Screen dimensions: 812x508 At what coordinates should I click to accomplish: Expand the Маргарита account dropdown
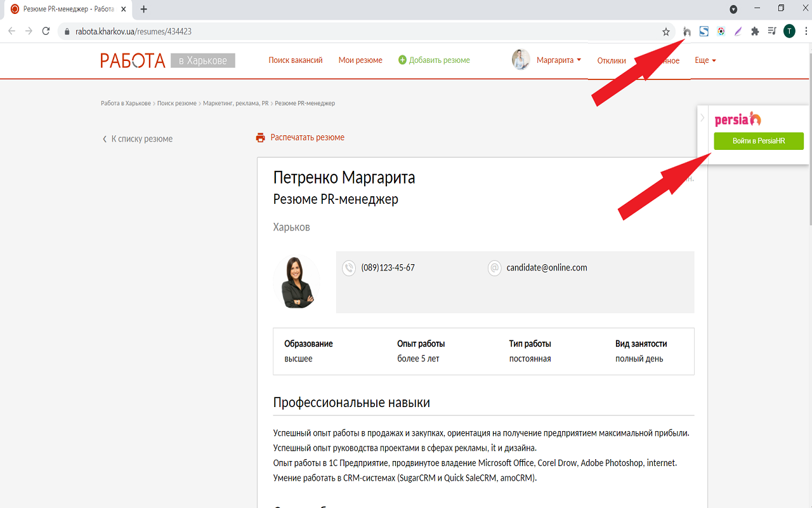pos(557,60)
